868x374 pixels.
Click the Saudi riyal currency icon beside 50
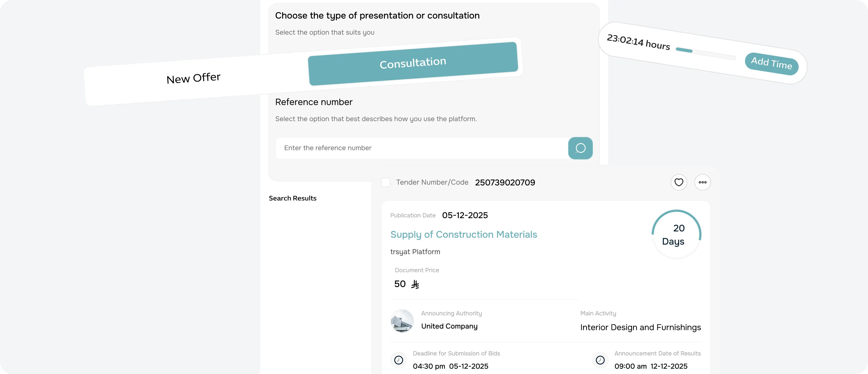(415, 285)
